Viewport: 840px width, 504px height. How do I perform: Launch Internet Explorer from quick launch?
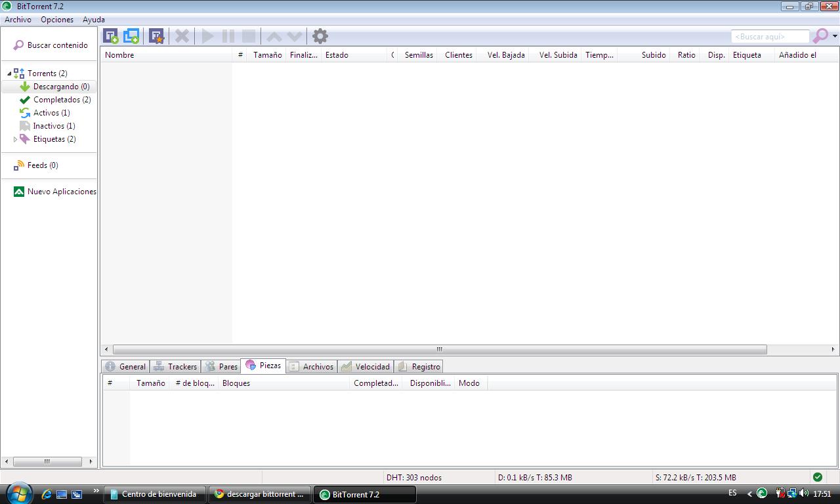click(x=47, y=494)
